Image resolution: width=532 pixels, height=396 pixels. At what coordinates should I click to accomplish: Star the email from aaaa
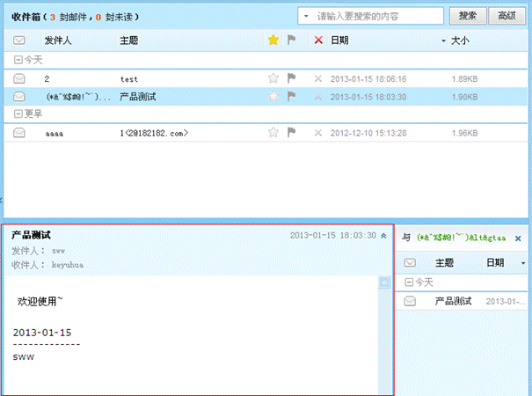[x=273, y=133]
